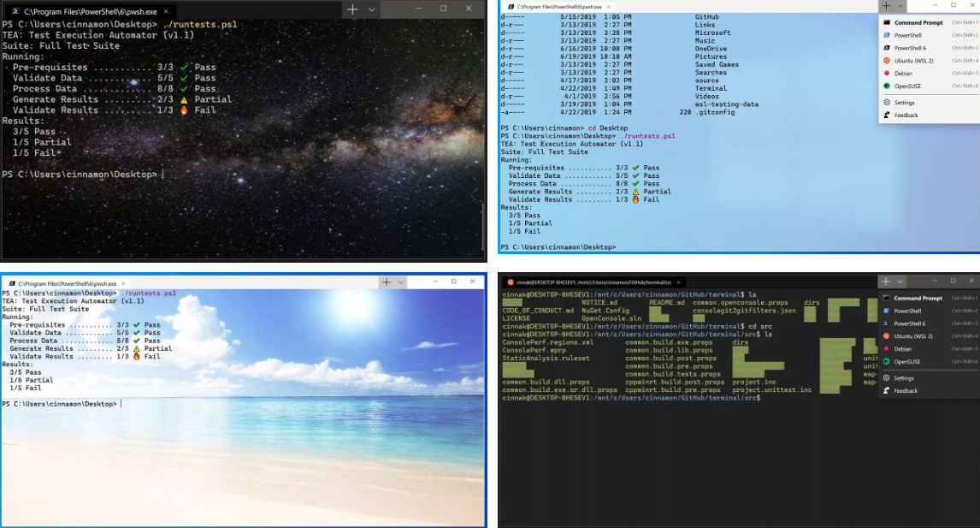This screenshot has width=980, height=528.
Task: Open Feedback from the dark dropdown menu
Action: [906, 391]
